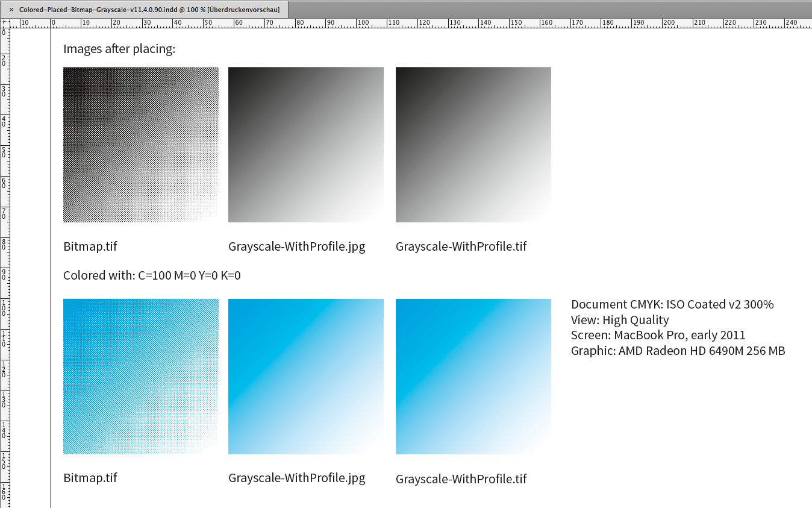This screenshot has width=812, height=508.
Task: Close the document tab with the X icon
Action: (11, 10)
